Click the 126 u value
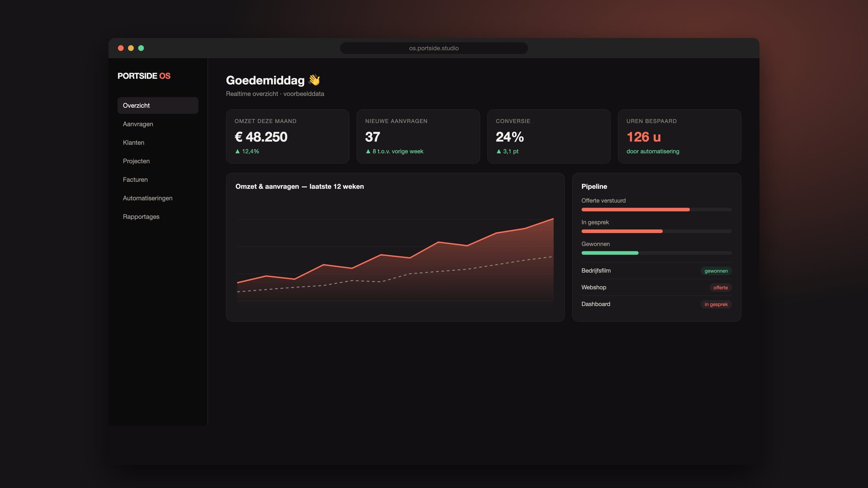Image resolution: width=868 pixels, height=488 pixels. pyautogui.click(x=644, y=137)
